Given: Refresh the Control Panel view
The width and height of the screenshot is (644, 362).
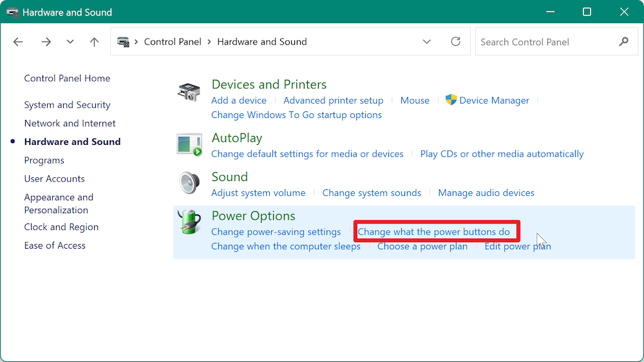Looking at the screenshot, I should point(456,42).
